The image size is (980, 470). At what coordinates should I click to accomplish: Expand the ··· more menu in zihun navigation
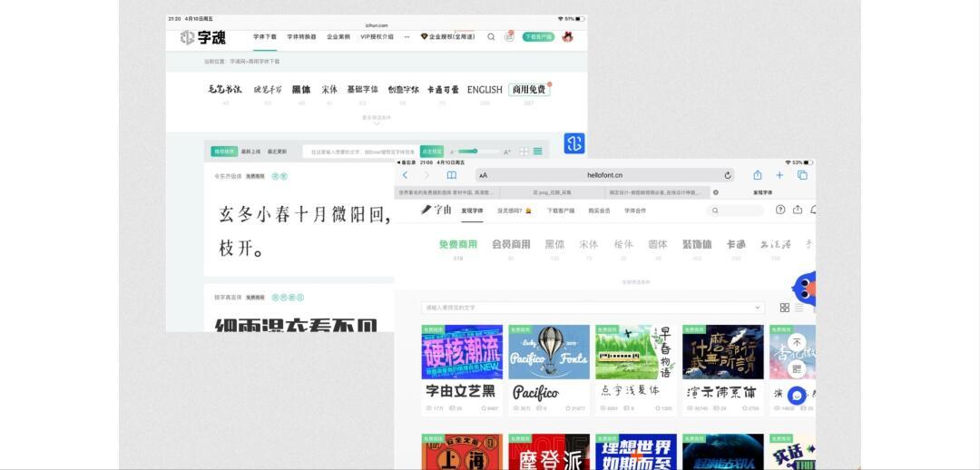(x=407, y=37)
